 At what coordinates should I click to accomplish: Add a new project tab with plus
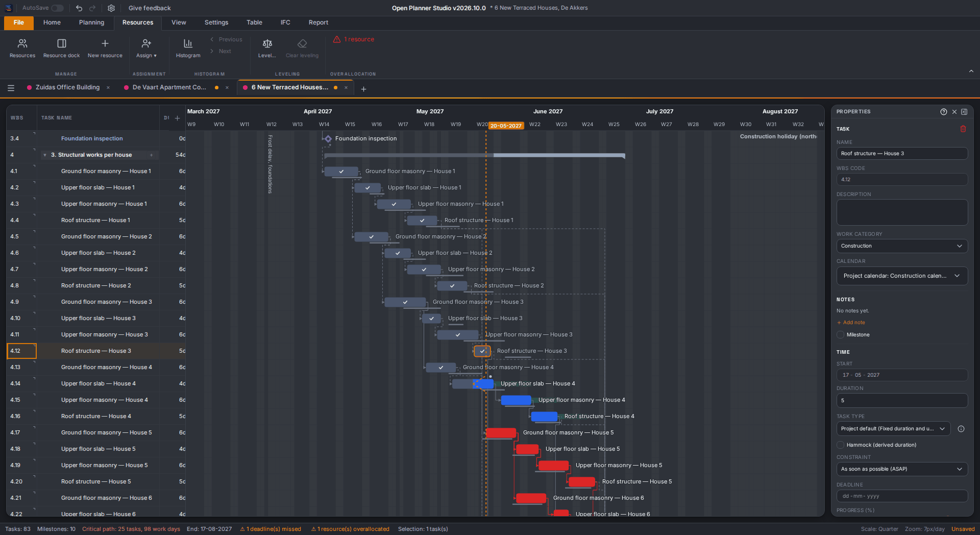pyautogui.click(x=363, y=89)
